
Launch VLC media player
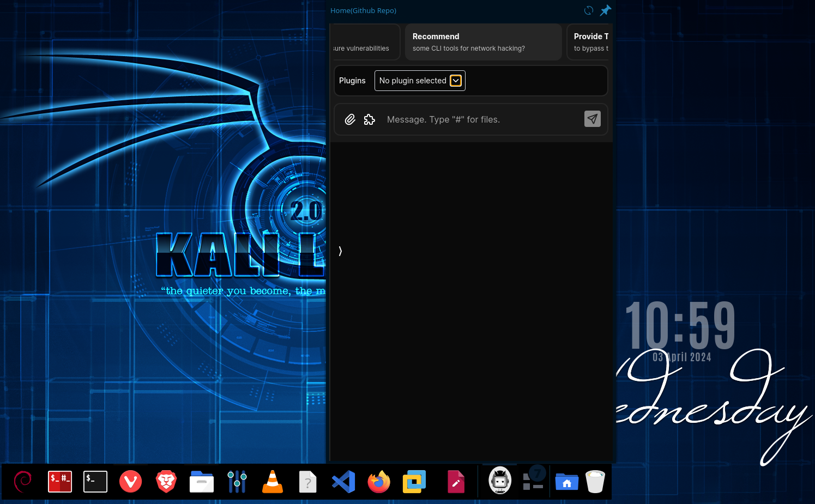click(273, 482)
